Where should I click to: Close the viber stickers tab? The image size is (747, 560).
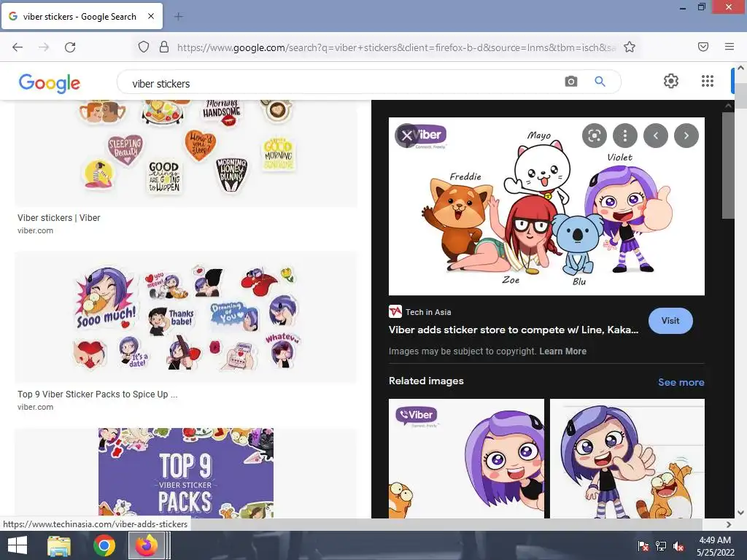[151, 16]
